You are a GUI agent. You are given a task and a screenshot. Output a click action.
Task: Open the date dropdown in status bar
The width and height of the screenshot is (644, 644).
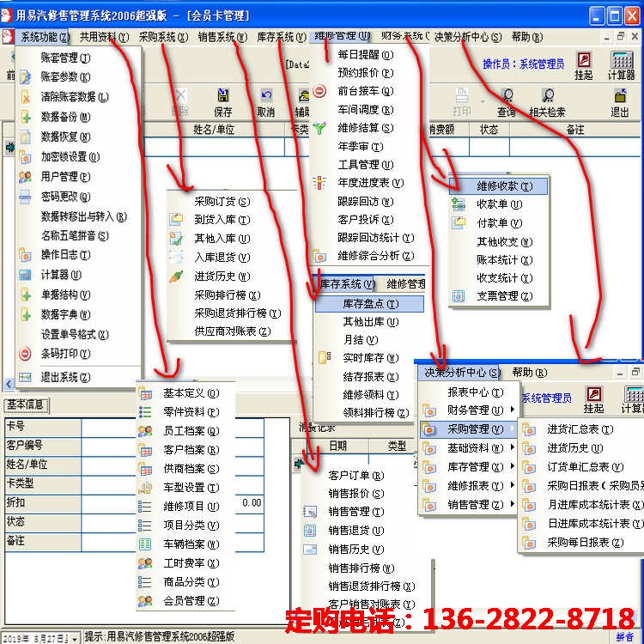point(75,639)
